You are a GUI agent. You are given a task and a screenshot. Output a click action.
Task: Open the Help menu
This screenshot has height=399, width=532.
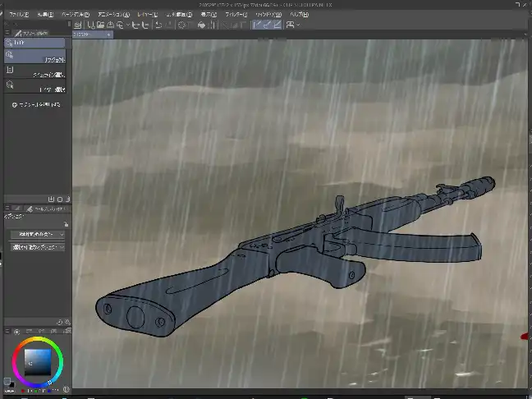pos(299,14)
